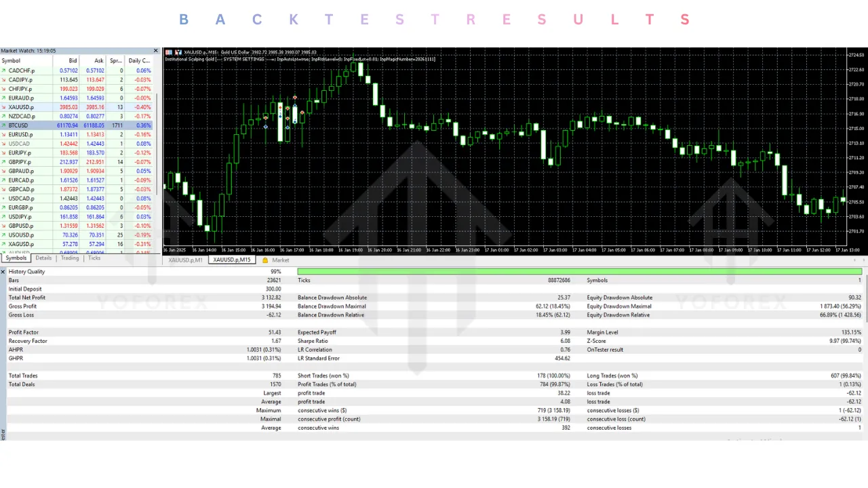
Task: Open the Details tab in Market Watch
Action: point(43,258)
